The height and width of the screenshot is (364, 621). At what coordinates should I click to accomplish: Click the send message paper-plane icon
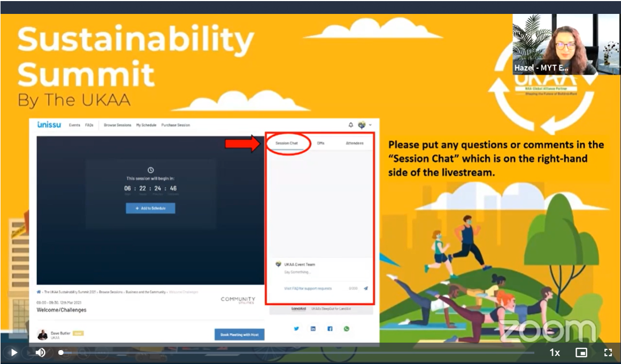(366, 289)
